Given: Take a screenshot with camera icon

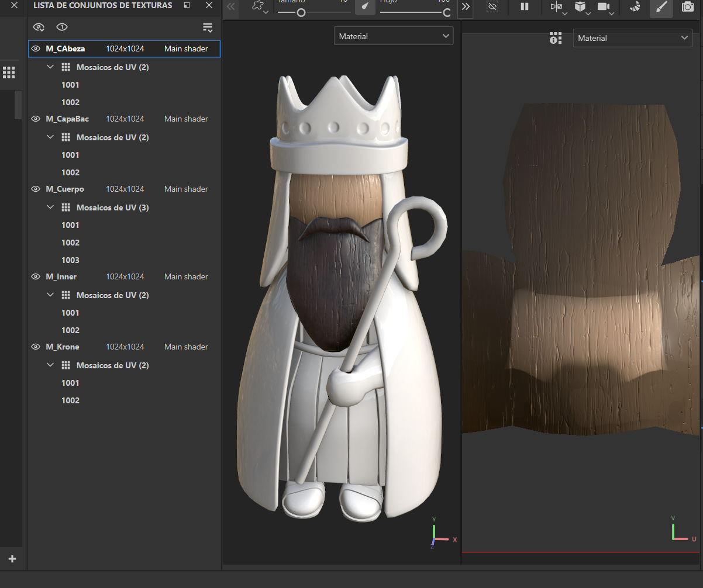Looking at the screenshot, I should [x=688, y=8].
